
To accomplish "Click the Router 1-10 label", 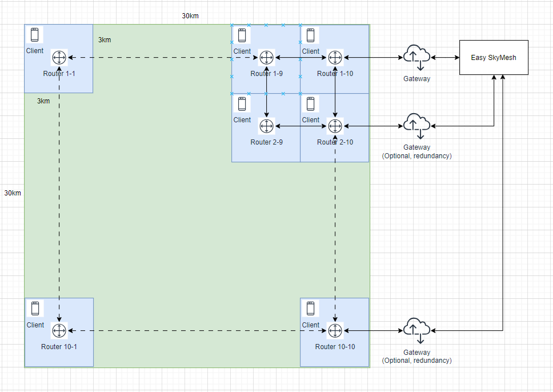I will [x=335, y=74].
